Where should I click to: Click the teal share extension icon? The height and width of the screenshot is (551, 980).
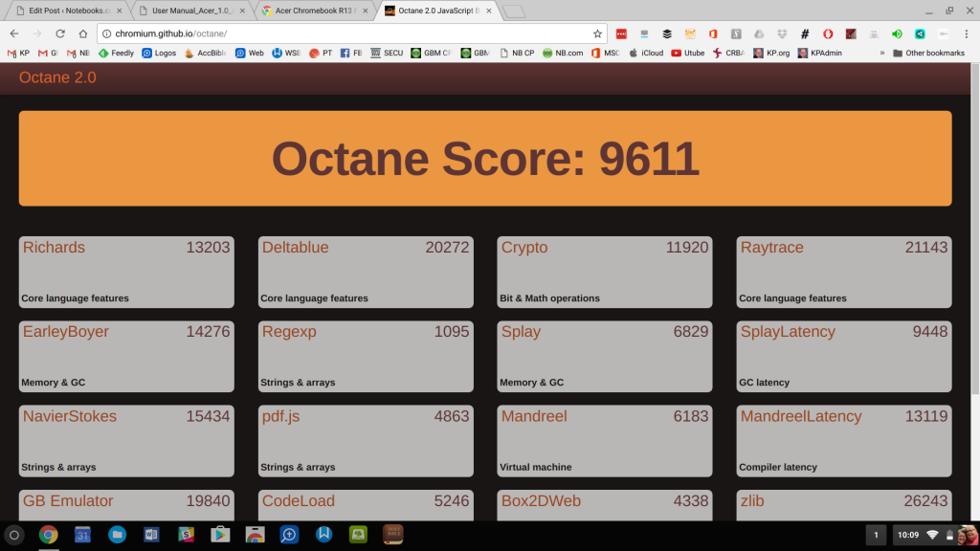[920, 33]
